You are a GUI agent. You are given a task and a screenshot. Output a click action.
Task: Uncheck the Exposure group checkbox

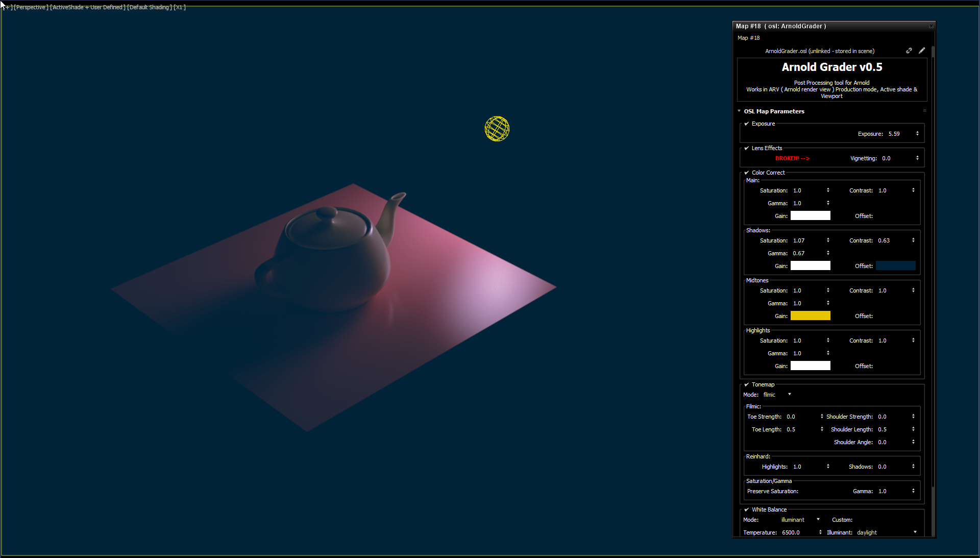pos(747,124)
